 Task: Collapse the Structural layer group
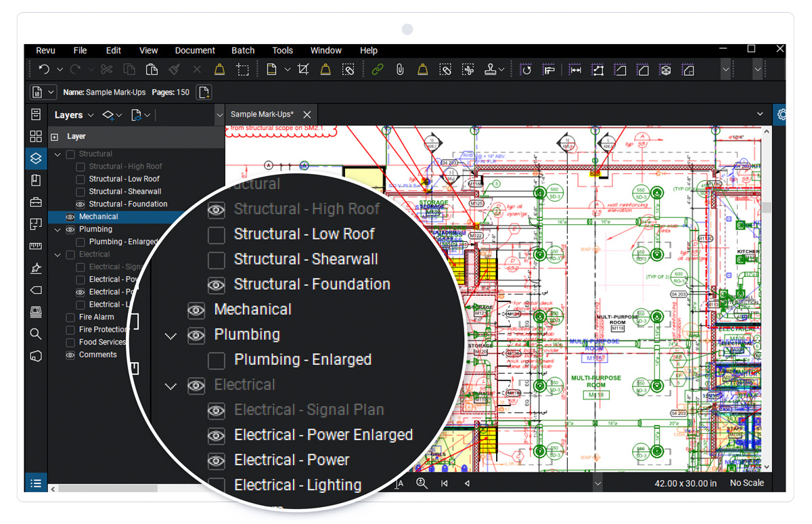click(58, 154)
